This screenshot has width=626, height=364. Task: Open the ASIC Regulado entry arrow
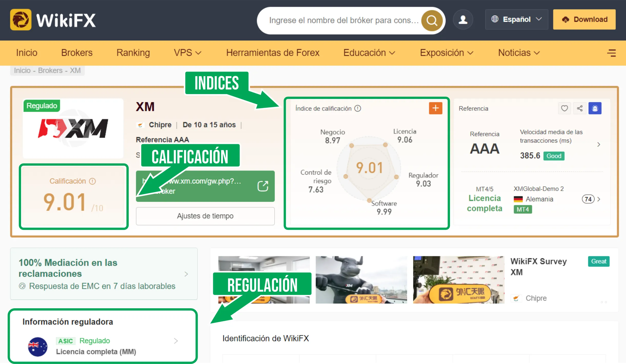pyautogui.click(x=176, y=341)
